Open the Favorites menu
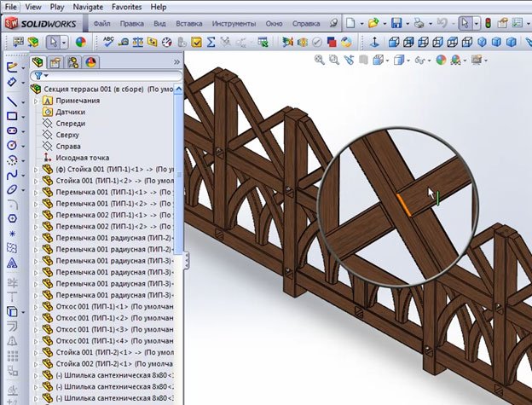The image size is (532, 405). [128, 6]
